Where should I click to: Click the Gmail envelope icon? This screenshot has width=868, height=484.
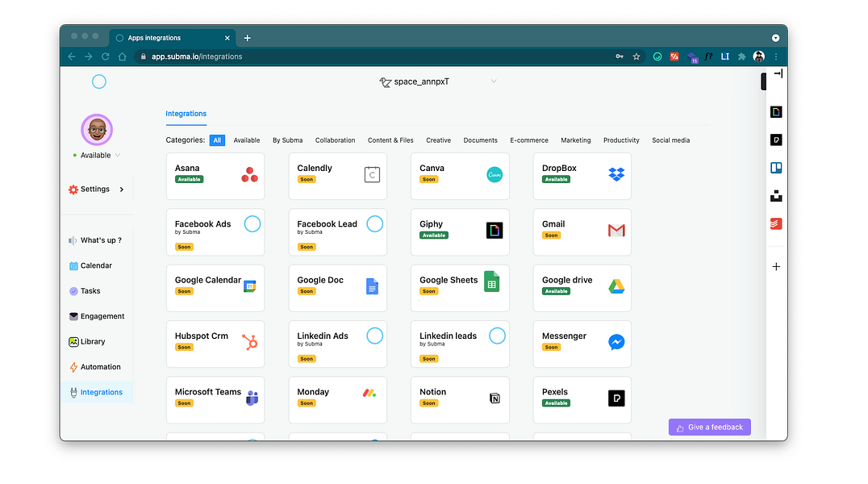[x=616, y=231]
